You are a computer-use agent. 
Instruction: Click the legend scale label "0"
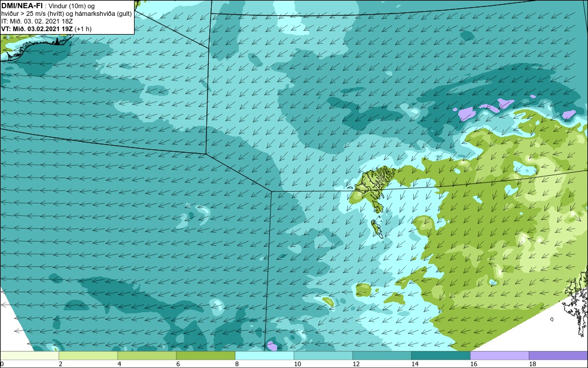pyautogui.click(x=2, y=364)
